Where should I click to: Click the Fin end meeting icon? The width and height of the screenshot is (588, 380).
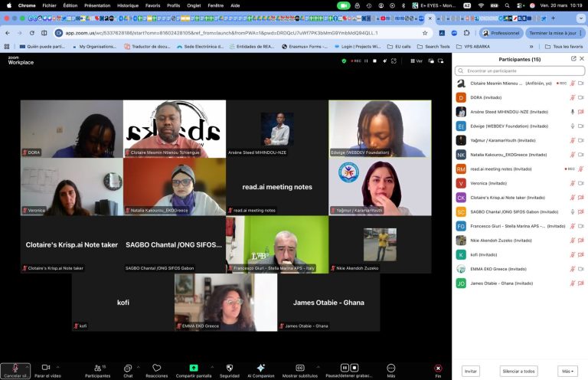pyautogui.click(x=438, y=369)
